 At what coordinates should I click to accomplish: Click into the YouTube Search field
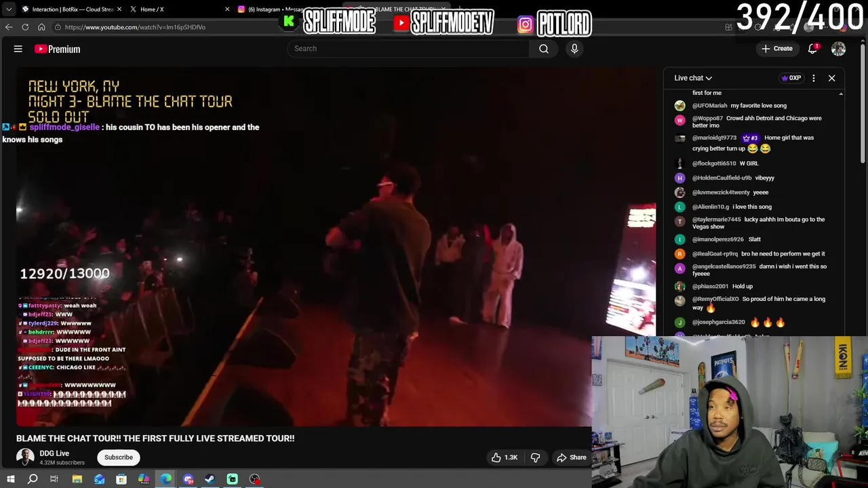click(408, 49)
